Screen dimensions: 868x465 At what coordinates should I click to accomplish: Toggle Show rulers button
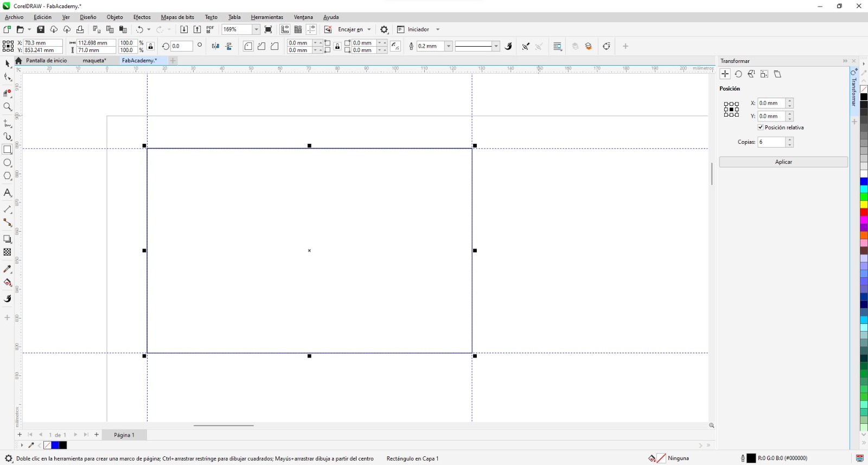(x=285, y=29)
